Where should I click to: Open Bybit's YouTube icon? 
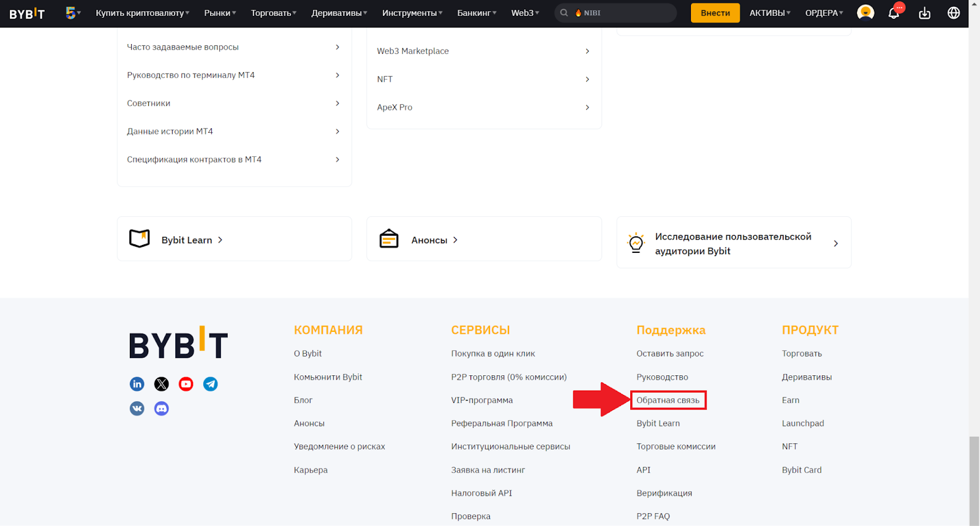186,384
